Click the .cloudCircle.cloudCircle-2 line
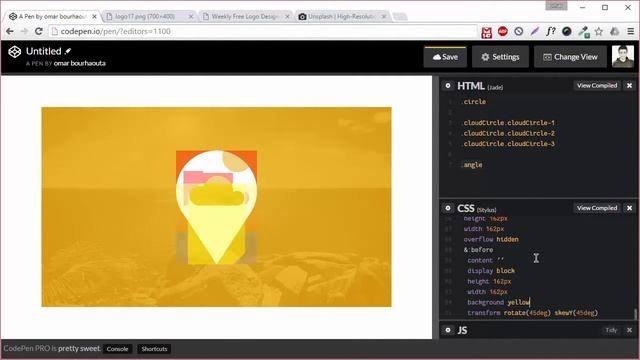The image size is (640, 360). (508, 133)
